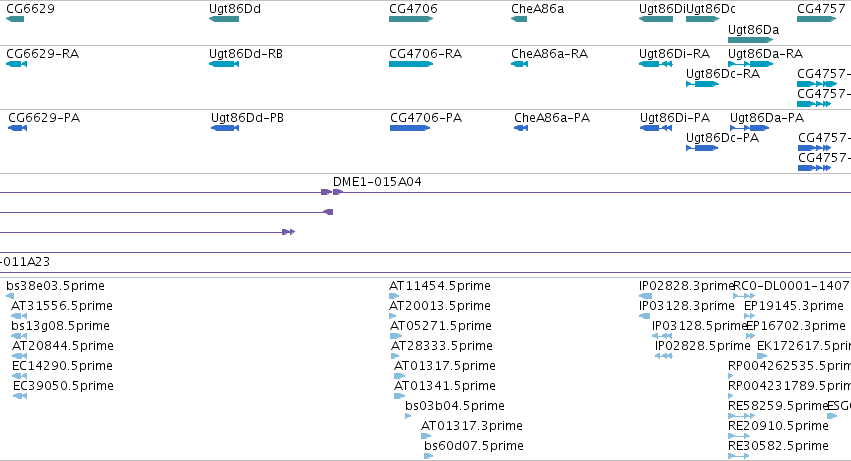Viewport: 851px width, 461px height.
Task: Click the CG4706-PA protein glyph bar
Action: point(410,128)
